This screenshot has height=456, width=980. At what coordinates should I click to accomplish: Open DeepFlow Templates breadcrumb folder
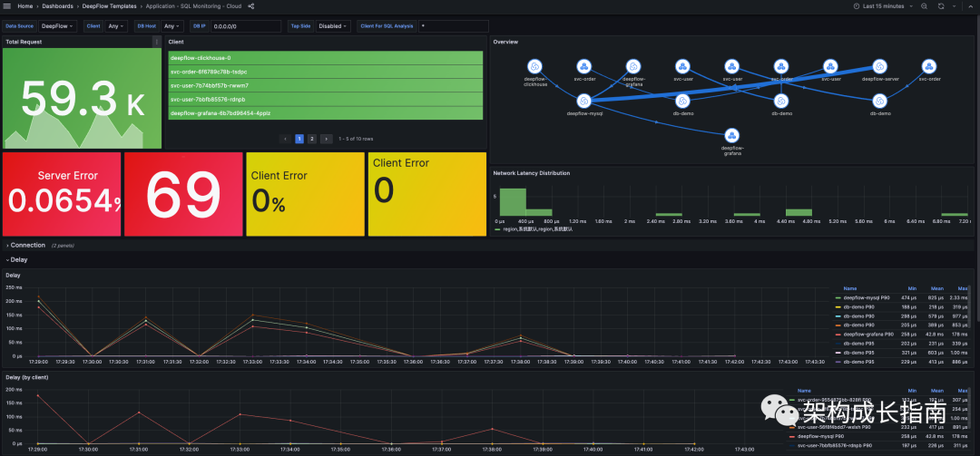[110, 5]
